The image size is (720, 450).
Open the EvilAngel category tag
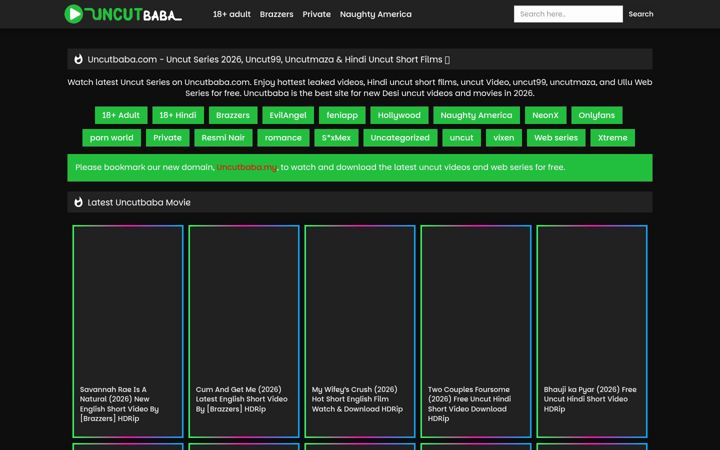[x=288, y=115]
